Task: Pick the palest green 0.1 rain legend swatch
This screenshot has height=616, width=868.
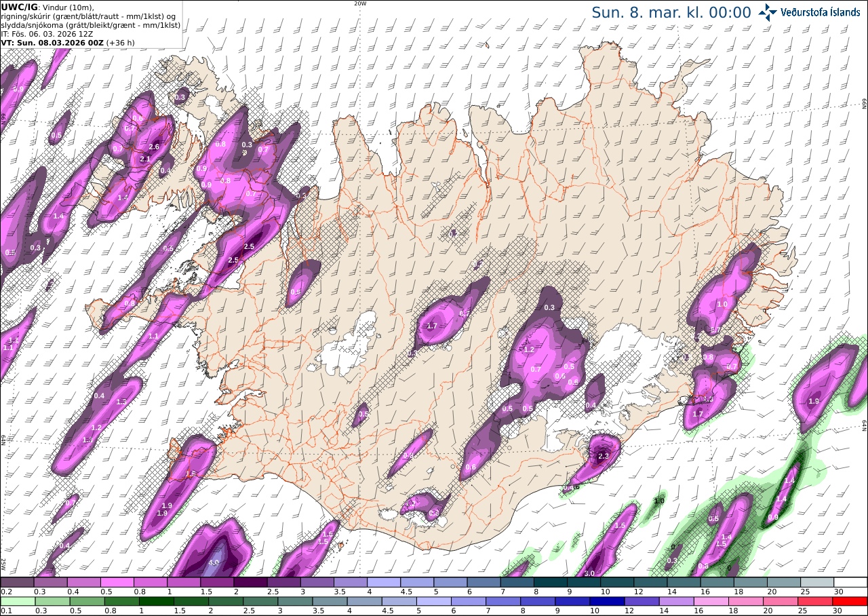Action: point(17,601)
